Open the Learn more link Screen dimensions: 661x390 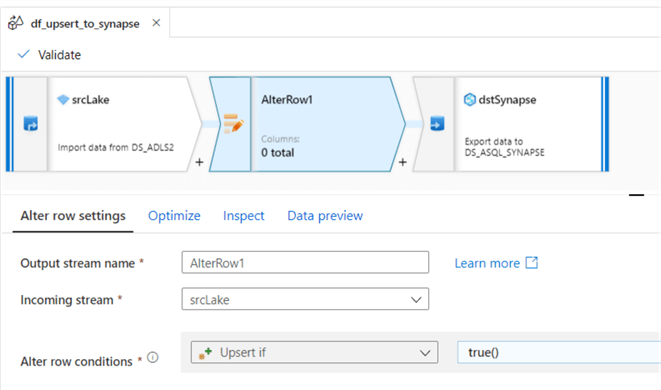click(x=487, y=263)
